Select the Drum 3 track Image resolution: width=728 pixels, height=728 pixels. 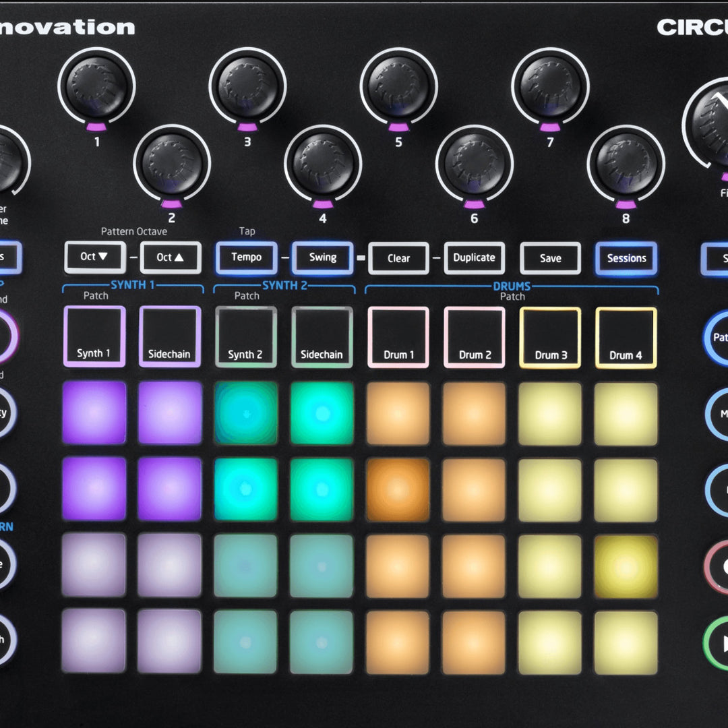click(551, 338)
